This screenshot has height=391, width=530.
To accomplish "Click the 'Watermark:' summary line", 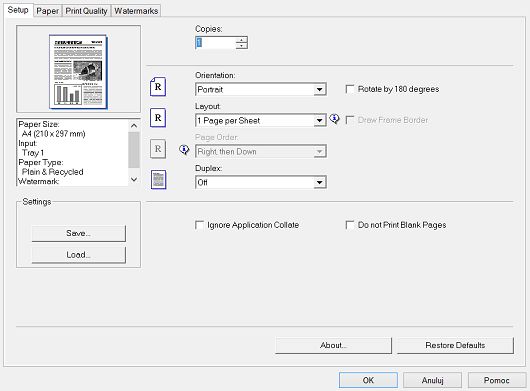I will (39, 181).
